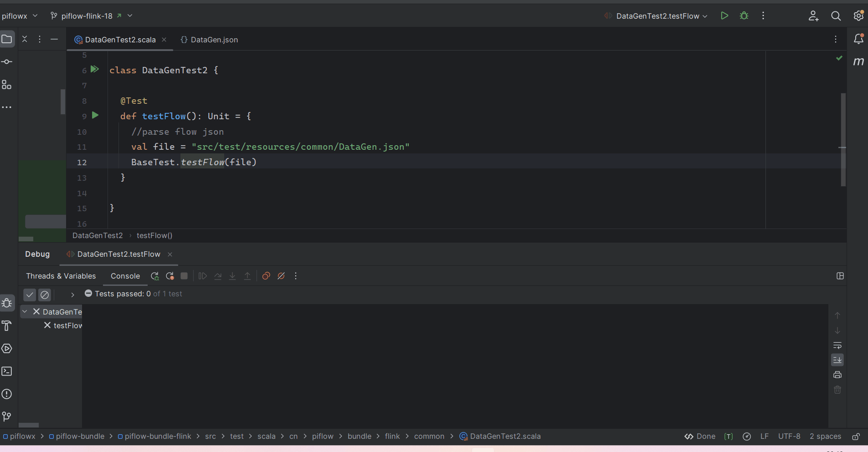Click run gutter icon beside testFlow method
868x452 pixels.
95,116
